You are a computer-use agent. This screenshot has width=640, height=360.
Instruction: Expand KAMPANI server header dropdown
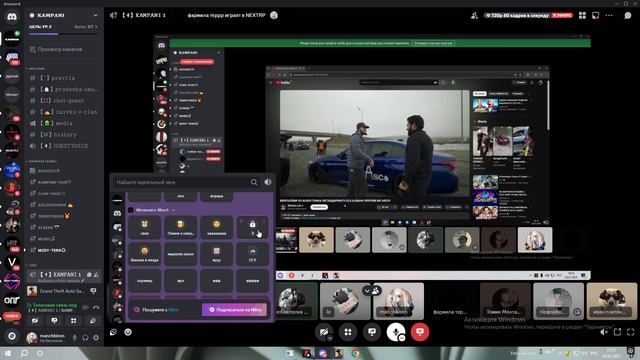95,16
